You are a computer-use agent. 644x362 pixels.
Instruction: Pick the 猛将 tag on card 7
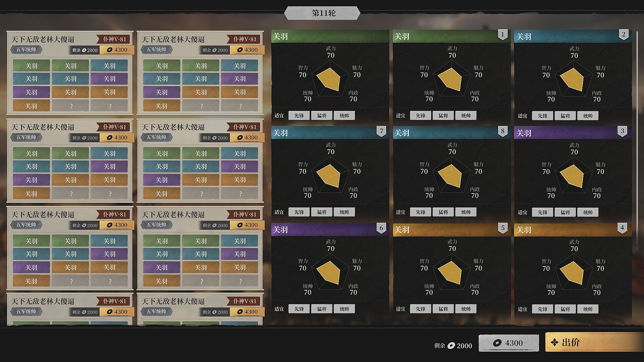tap(322, 212)
